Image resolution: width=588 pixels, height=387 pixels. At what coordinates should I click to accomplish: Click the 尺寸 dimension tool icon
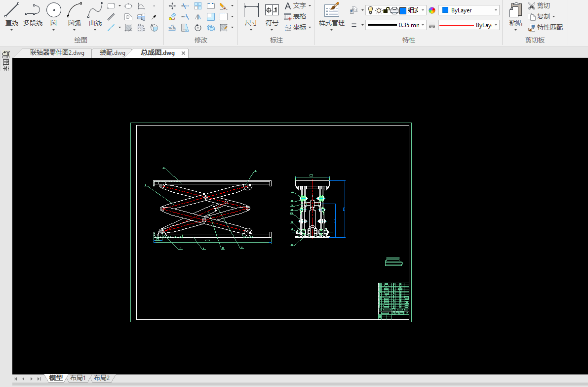point(251,10)
